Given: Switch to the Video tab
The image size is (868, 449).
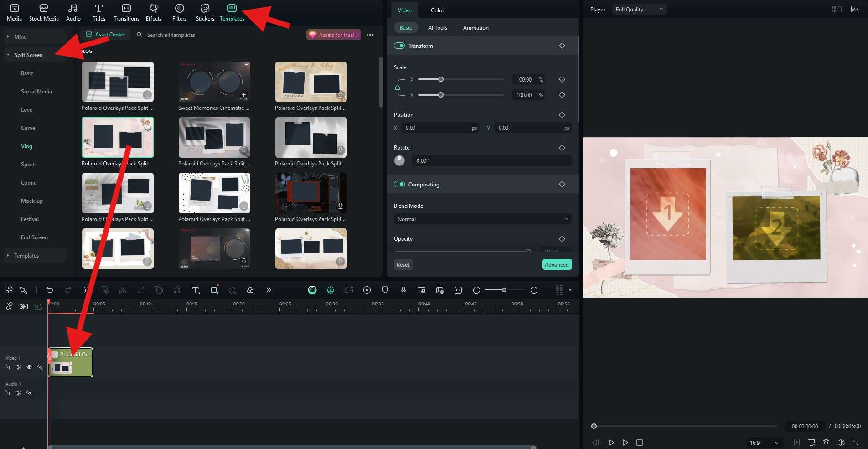Looking at the screenshot, I should [x=404, y=10].
